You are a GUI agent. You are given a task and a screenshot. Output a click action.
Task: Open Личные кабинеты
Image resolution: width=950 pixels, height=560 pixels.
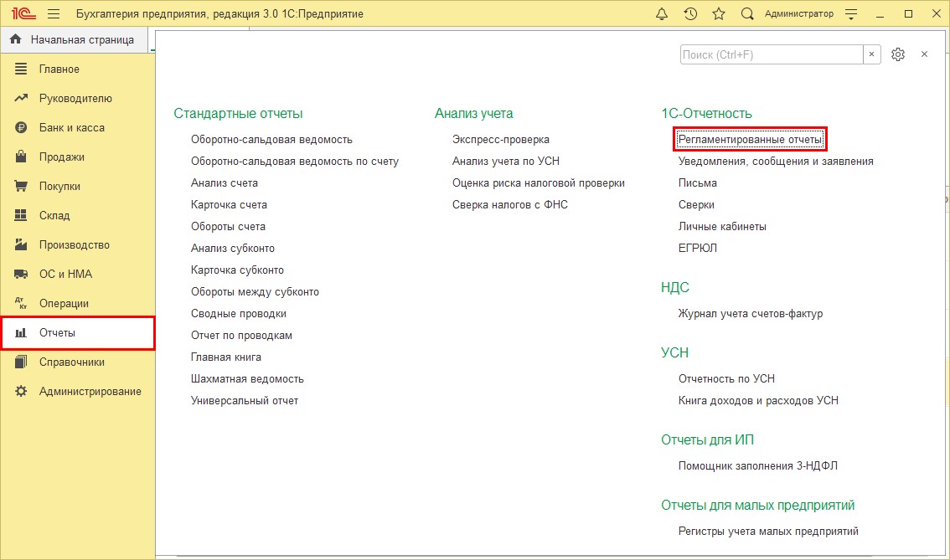point(722,226)
